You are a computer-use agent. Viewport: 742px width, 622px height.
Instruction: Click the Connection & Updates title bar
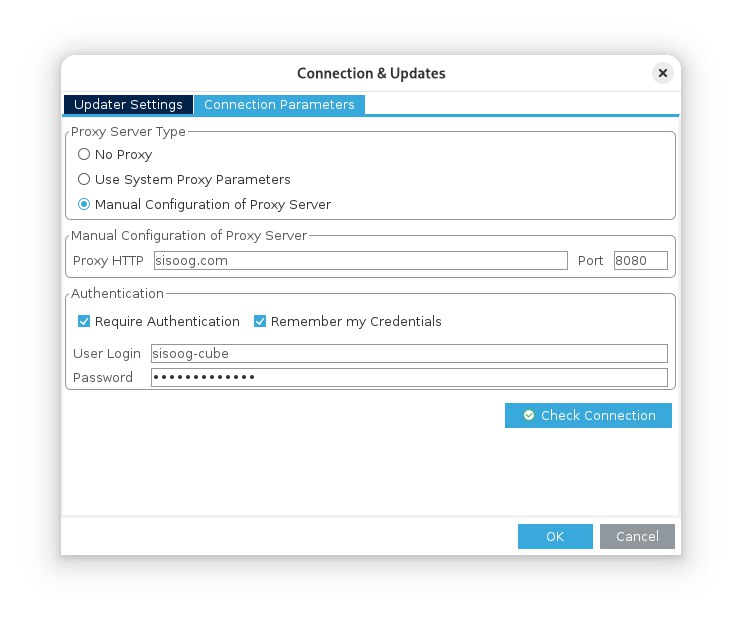coord(371,73)
